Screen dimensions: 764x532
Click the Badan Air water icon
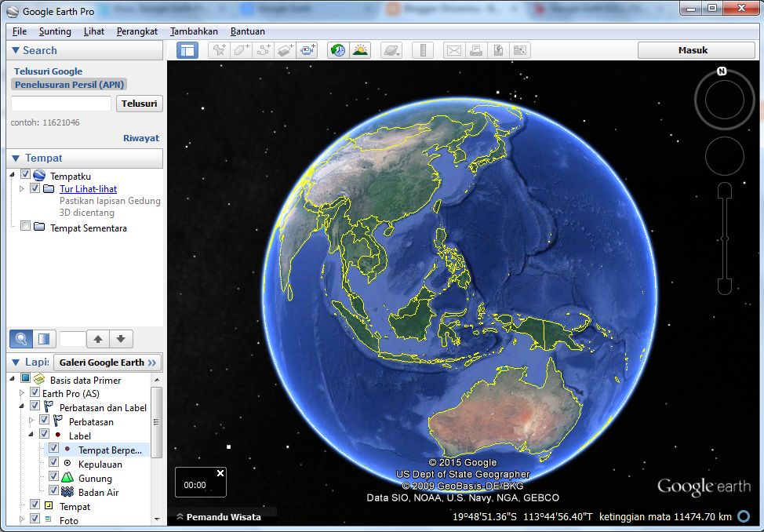click(67, 492)
